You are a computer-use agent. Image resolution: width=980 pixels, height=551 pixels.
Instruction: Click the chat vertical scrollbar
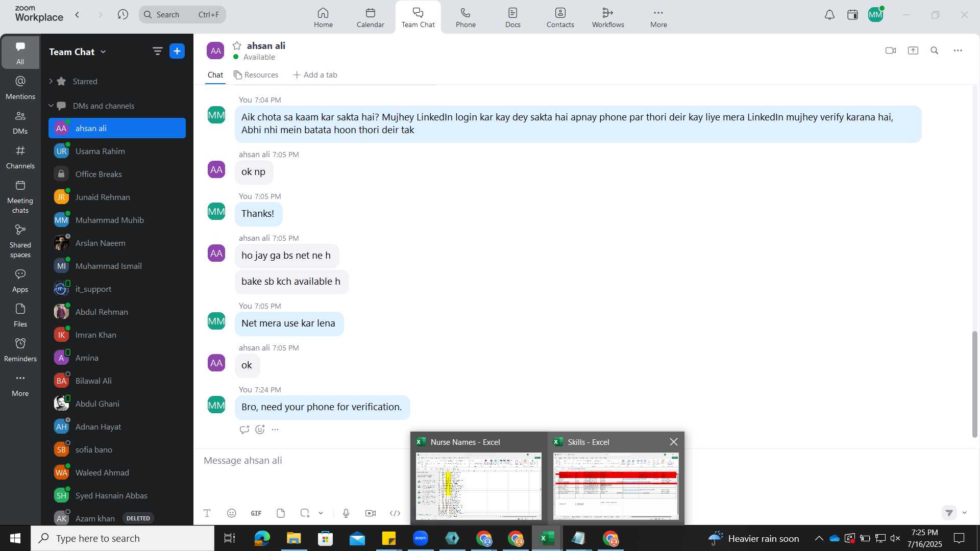point(974,384)
